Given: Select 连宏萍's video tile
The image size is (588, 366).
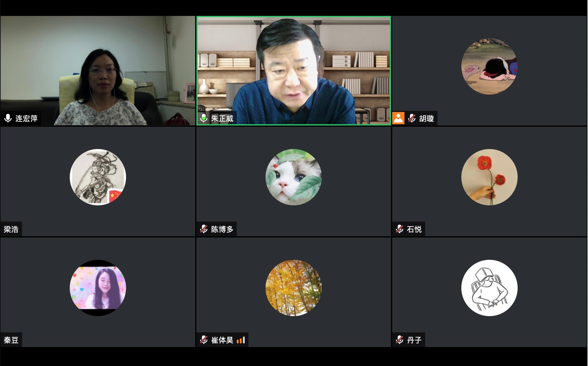Looking at the screenshot, I should point(98,71).
